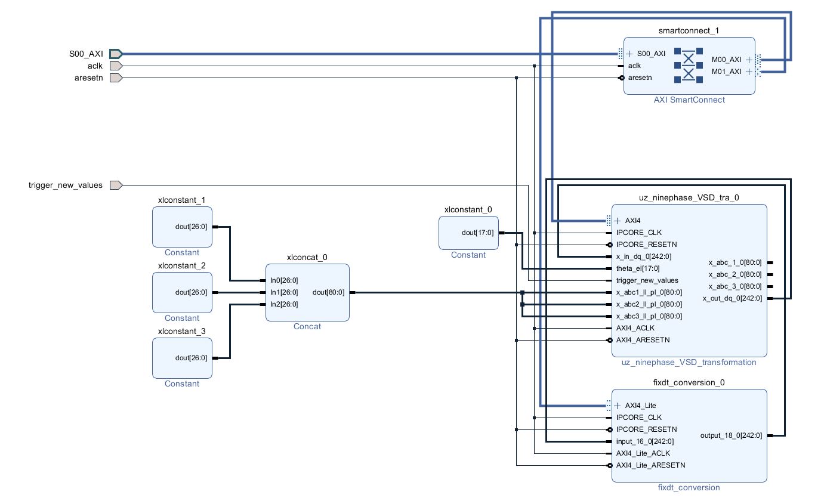Image resolution: width=824 pixels, height=504 pixels.
Task: Click the Constant label under xlconstant_3
Action: (182, 384)
